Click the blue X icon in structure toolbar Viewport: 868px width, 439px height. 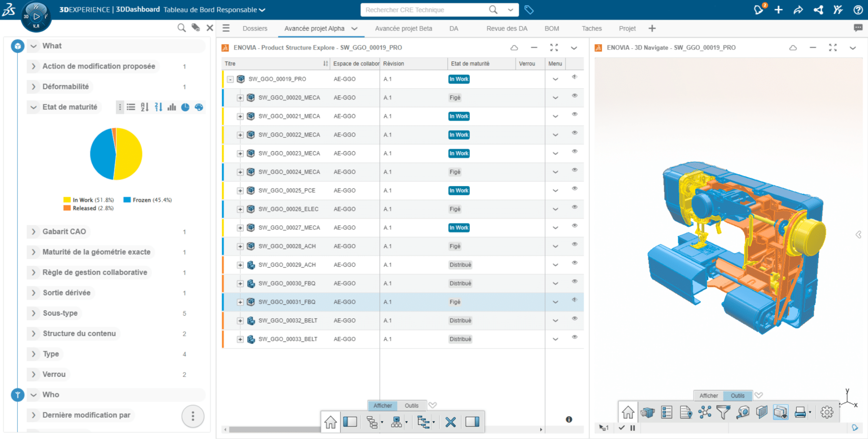pyautogui.click(x=451, y=422)
